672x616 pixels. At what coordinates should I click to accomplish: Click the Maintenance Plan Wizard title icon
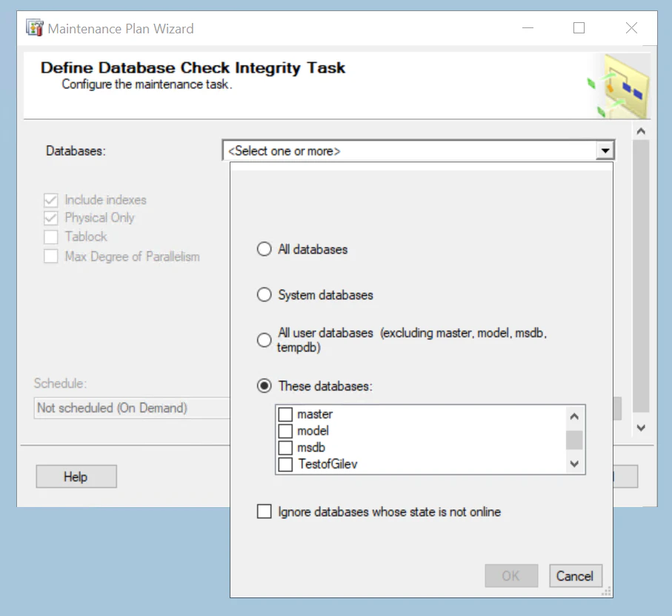pos(35,29)
